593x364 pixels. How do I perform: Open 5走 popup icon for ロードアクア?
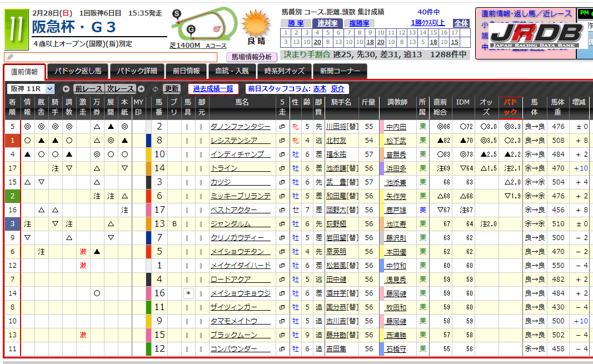coord(282,280)
